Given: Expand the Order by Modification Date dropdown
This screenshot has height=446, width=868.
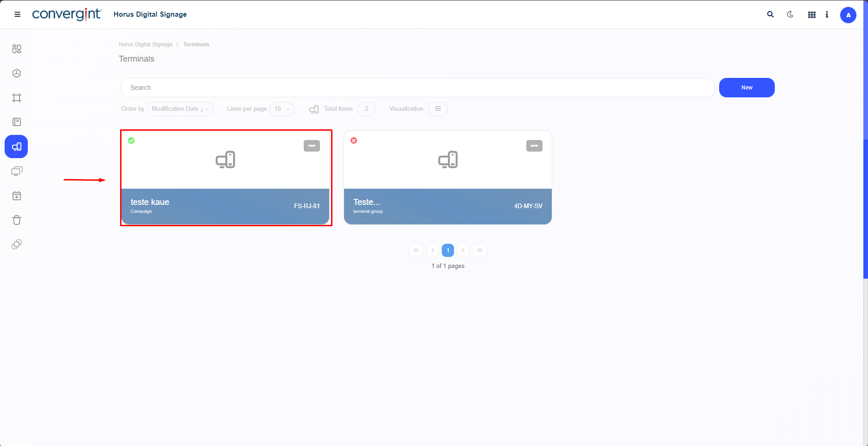Looking at the screenshot, I should click(x=180, y=109).
